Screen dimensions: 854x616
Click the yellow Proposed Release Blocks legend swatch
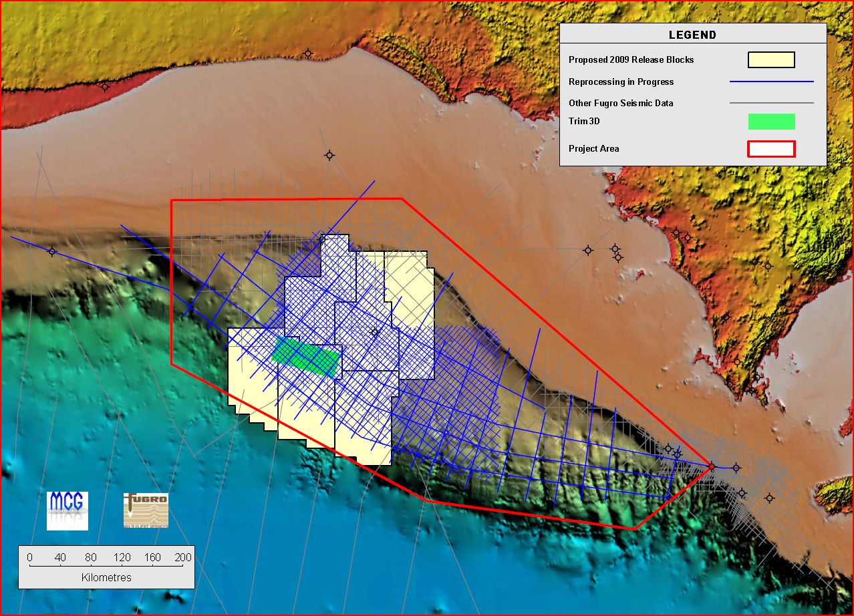pos(770,59)
